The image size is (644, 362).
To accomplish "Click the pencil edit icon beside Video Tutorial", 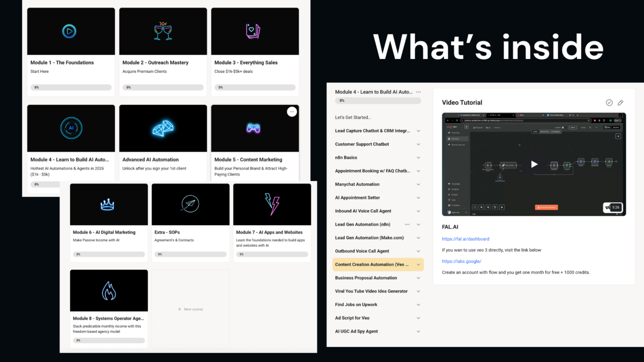I will 620,103.
